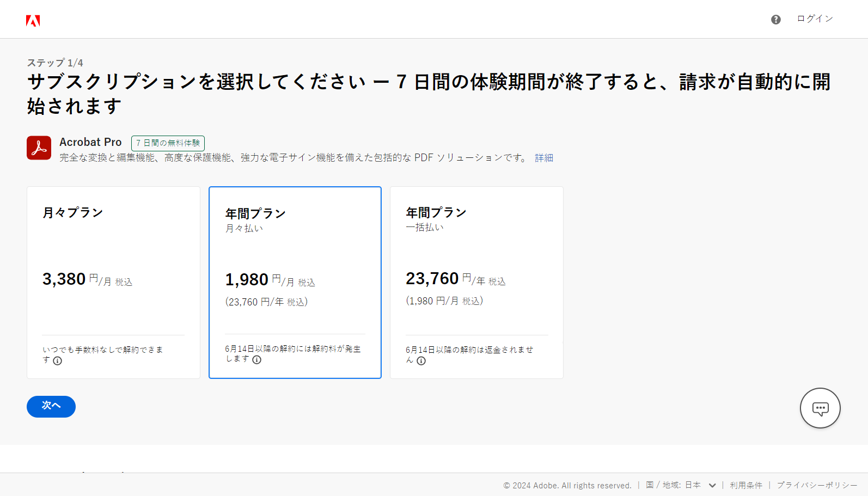Image resolution: width=868 pixels, height=496 pixels.
Task: Click the 3,380 円/月 price text
Action: (88, 279)
